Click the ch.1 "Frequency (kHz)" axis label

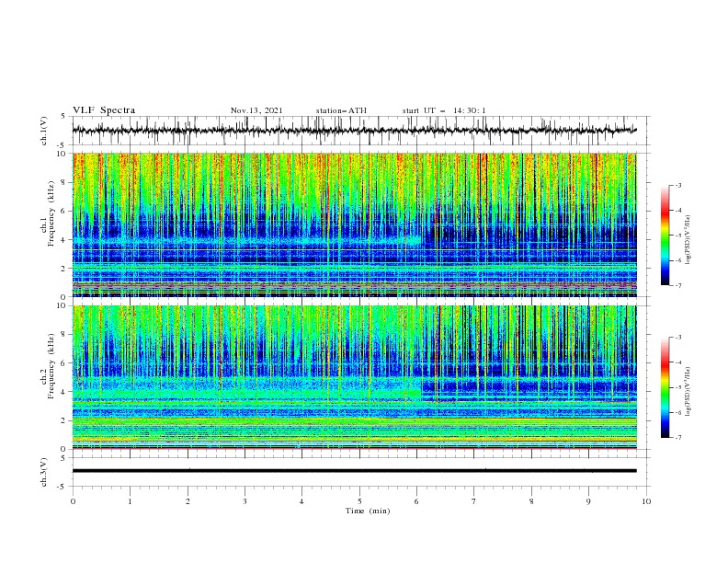click(51, 213)
